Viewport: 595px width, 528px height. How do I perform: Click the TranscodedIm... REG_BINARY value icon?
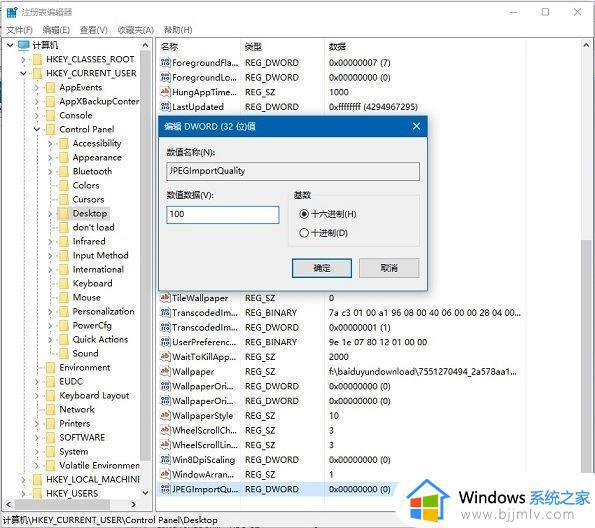pyautogui.click(x=165, y=312)
